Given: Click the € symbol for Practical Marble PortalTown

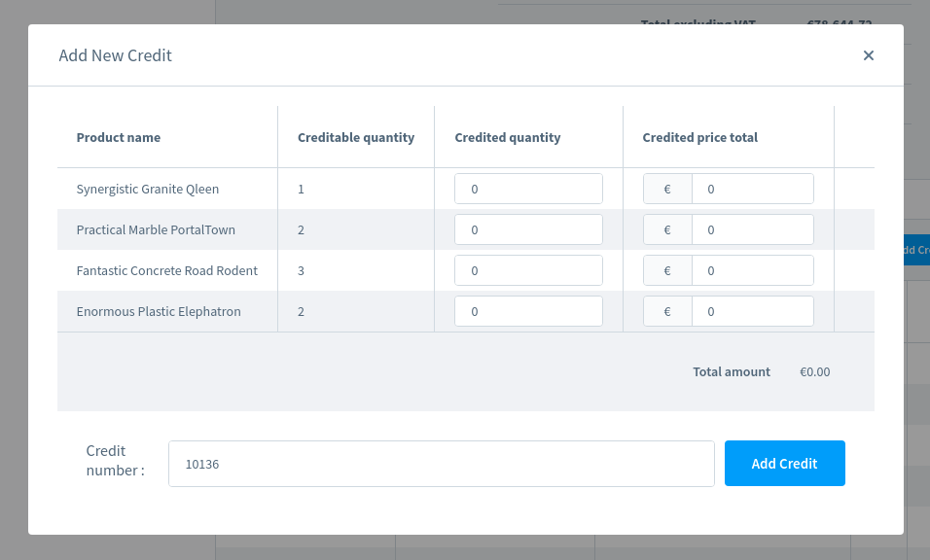Looking at the screenshot, I should [x=667, y=229].
